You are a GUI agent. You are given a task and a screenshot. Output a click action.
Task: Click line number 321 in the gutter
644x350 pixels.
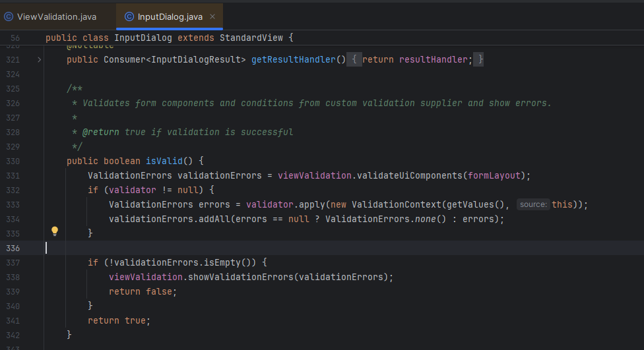tap(13, 60)
